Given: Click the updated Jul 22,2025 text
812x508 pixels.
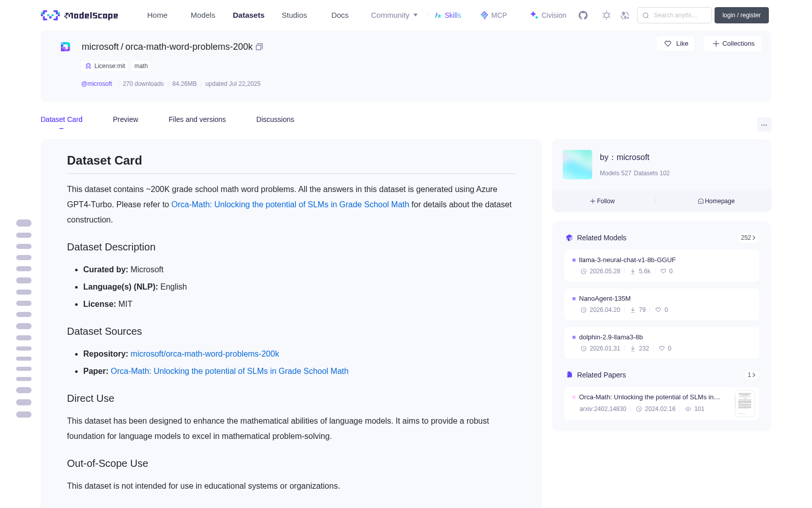Looking at the screenshot, I should pos(233,84).
